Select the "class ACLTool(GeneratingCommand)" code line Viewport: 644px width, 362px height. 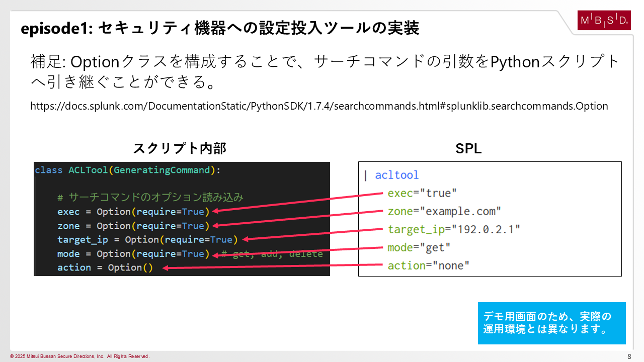pos(128,170)
